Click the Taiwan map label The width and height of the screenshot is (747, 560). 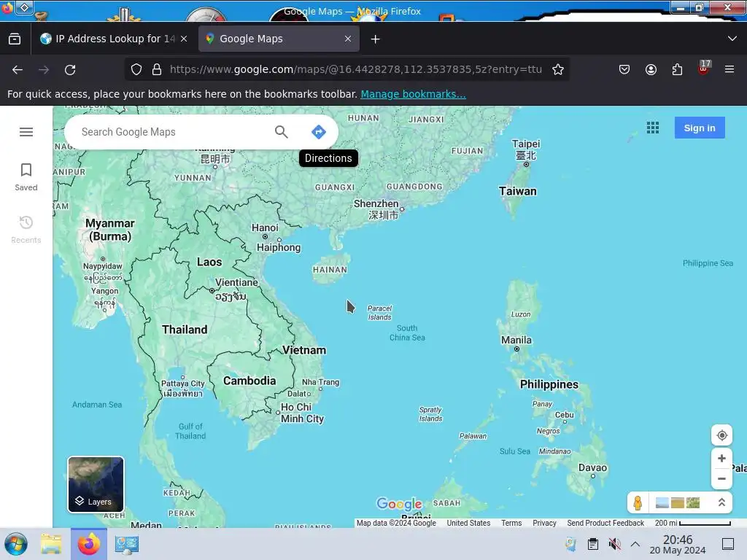[x=518, y=191]
